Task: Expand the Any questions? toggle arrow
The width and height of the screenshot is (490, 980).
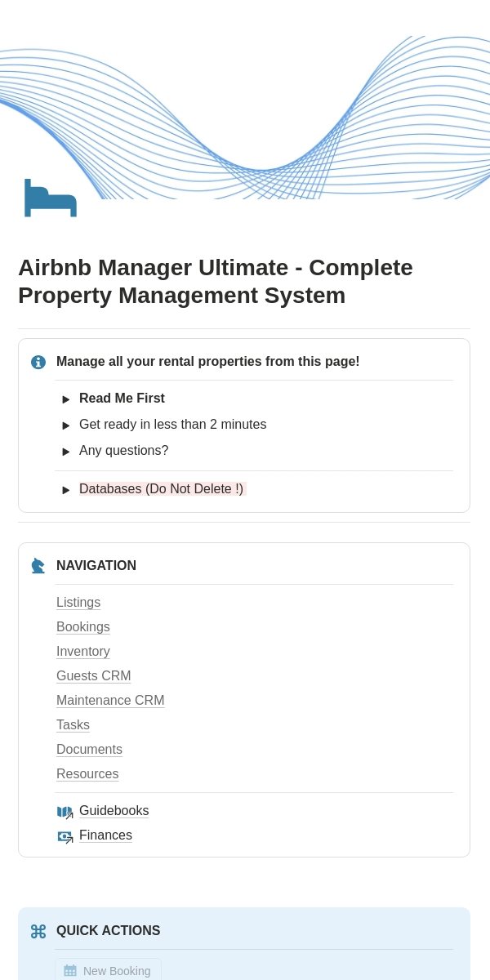Action: [66, 452]
